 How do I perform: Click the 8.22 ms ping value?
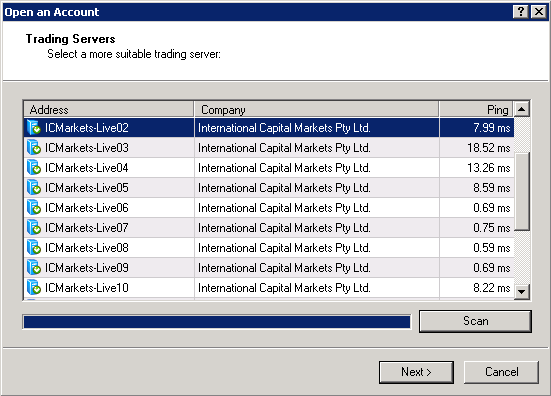[x=492, y=288]
